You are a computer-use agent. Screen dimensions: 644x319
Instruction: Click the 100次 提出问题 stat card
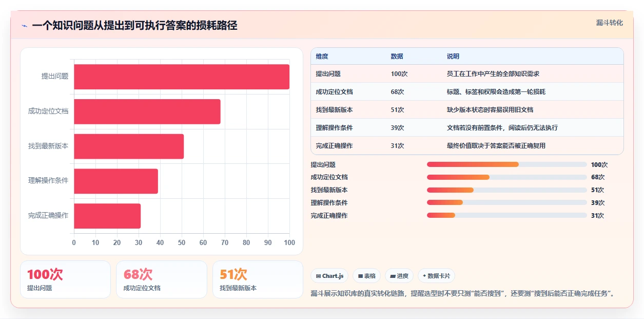(65, 279)
